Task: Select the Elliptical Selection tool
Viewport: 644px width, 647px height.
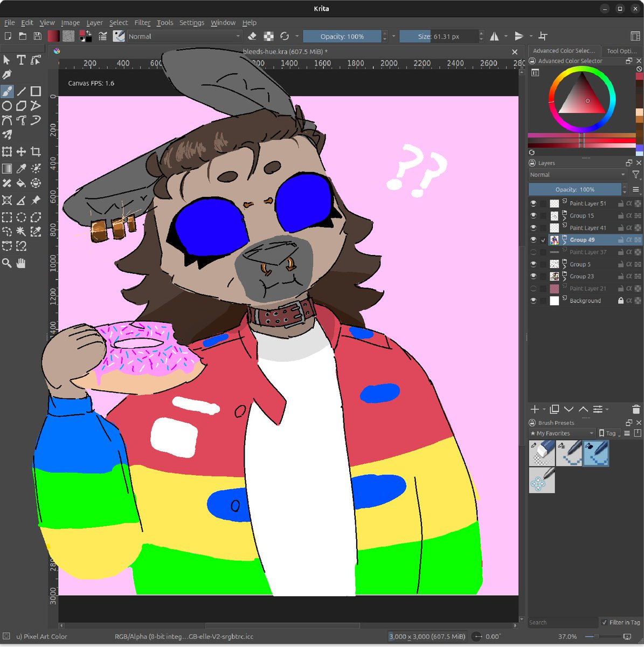Action: [21, 217]
